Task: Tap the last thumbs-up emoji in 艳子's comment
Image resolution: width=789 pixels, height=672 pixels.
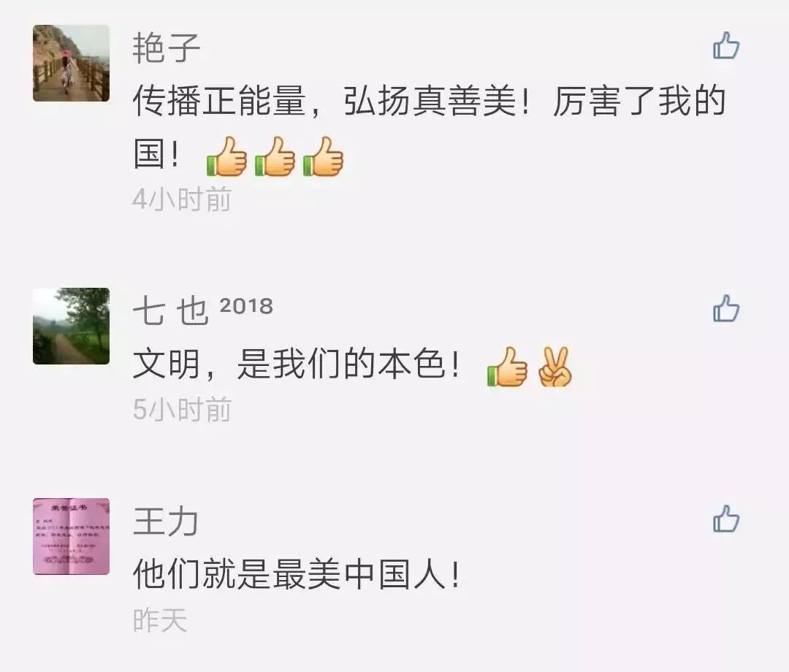Action: [323, 156]
